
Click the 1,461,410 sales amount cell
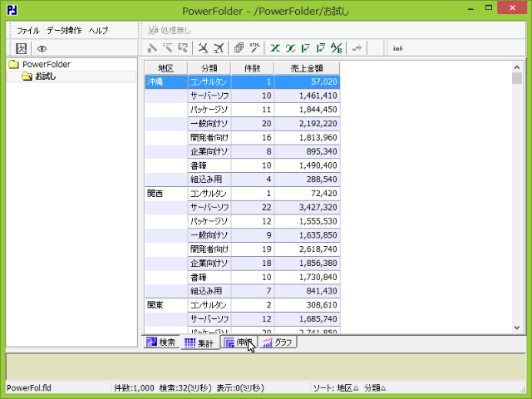pyautogui.click(x=307, y=96)
